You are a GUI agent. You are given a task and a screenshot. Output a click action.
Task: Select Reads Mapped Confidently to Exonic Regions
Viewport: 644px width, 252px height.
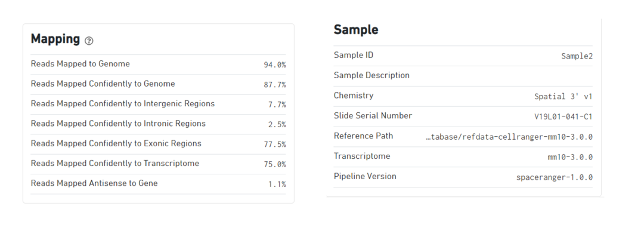pos(116,143)
